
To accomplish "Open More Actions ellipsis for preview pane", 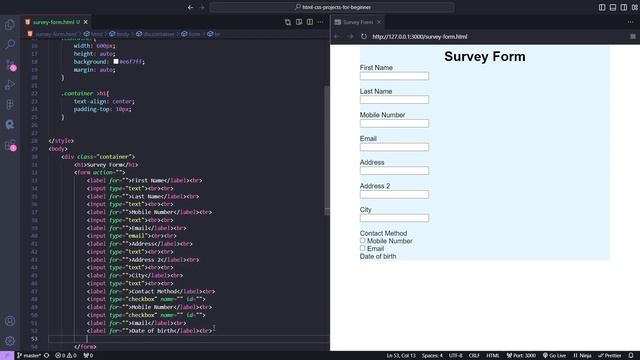I will coord(631,22).
